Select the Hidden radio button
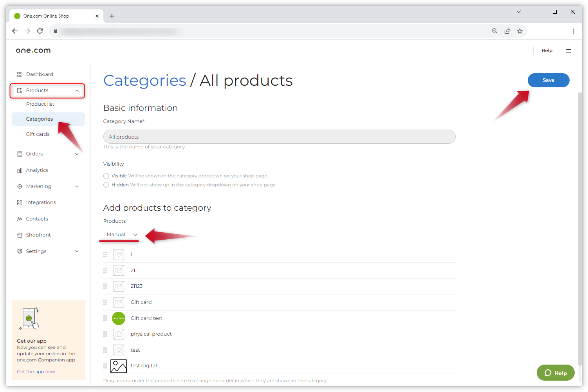 [106, 185]
